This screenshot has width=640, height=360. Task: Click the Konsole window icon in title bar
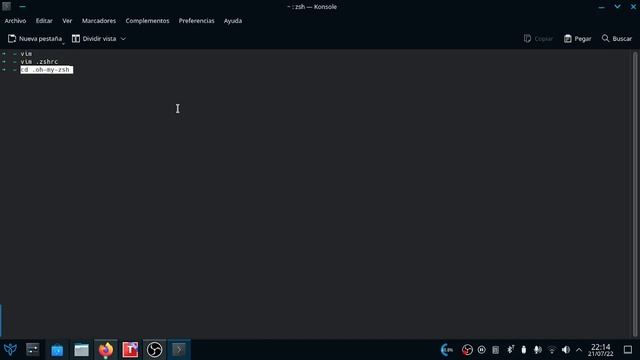[7, 7]
